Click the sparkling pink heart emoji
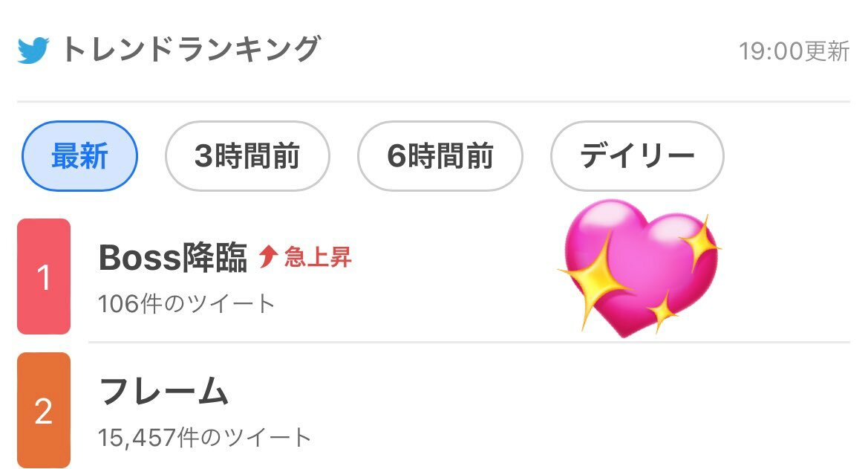The height and width of the screenshot is (469, 868). click(x=639, y=268)
